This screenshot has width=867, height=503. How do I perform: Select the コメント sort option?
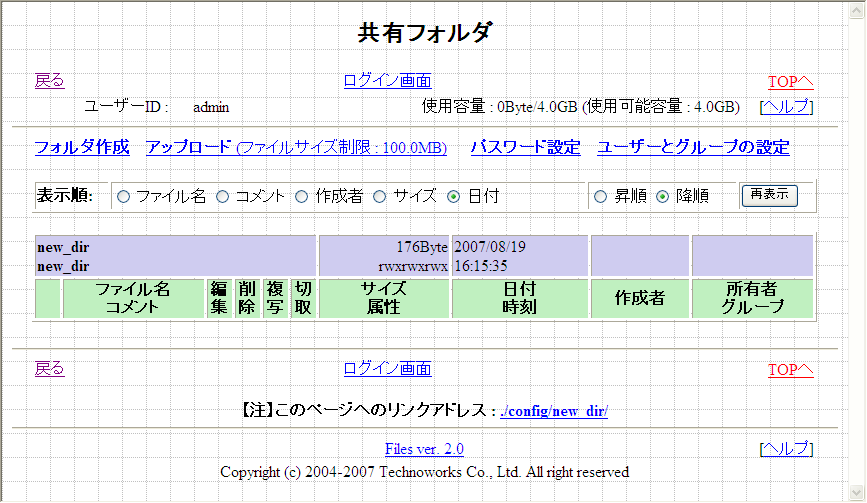coord(223,197)
